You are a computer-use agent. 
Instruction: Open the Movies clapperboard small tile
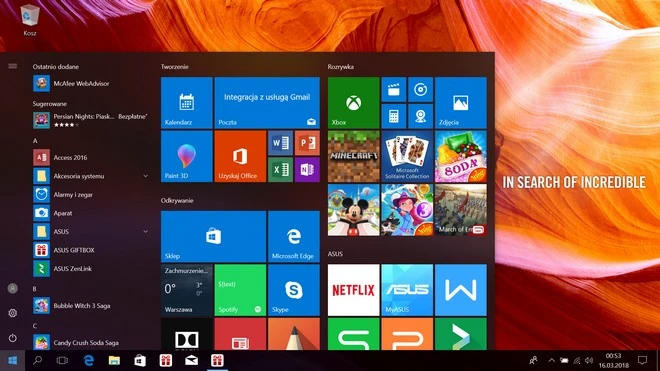click(394, 89)
